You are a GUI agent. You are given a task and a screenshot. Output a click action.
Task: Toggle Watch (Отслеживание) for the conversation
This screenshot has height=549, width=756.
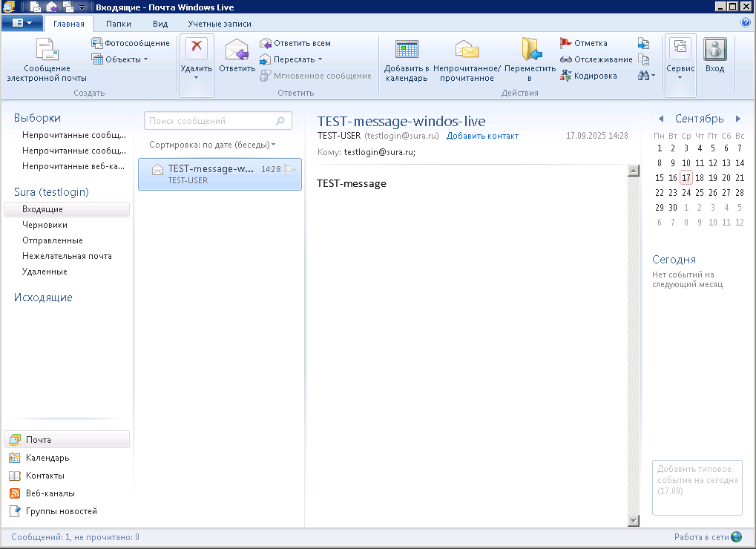coord(596,59)
